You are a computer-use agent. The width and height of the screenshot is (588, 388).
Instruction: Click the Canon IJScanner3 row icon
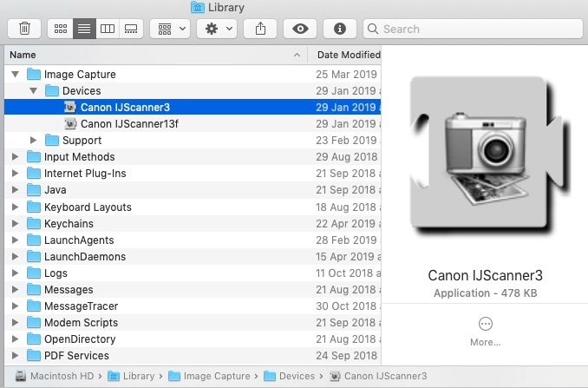tap(70, 108)
